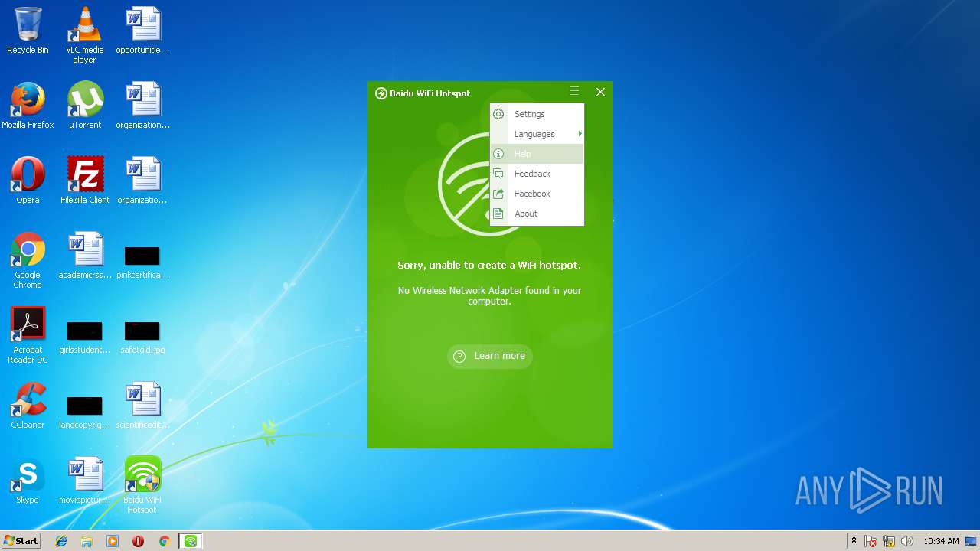Open the Windows Start menu
Image resolution: width=980 pixels, height=551 pixels.
tap(21, 541)
